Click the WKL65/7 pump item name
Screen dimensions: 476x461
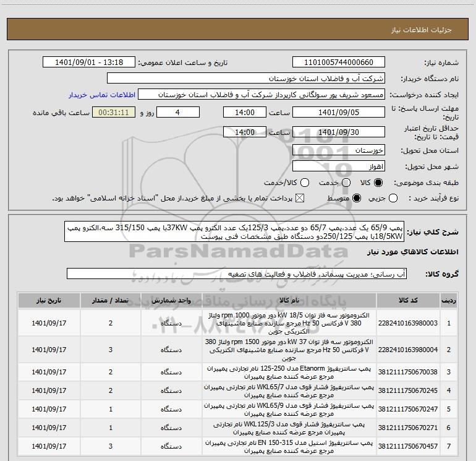289,391
